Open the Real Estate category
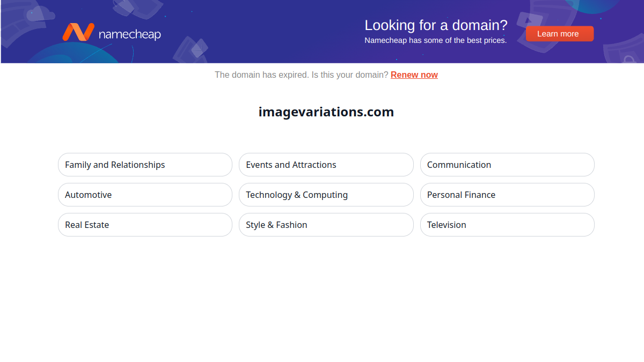Viewport: 644px width, 362px height. (x=145, y=225)
